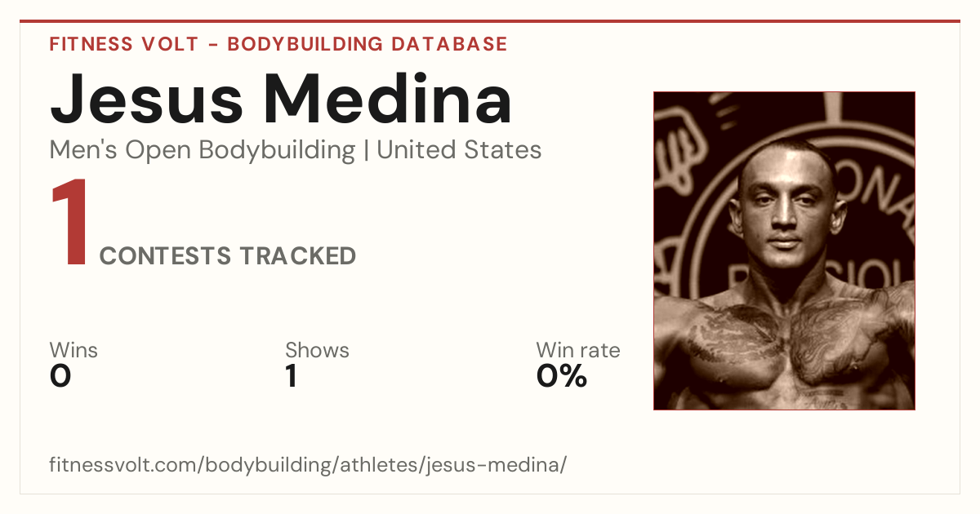The image size is (980, 514).
Task: Click the Fitness Volt Bodybuilding Database header
Action: coord(278,44)
